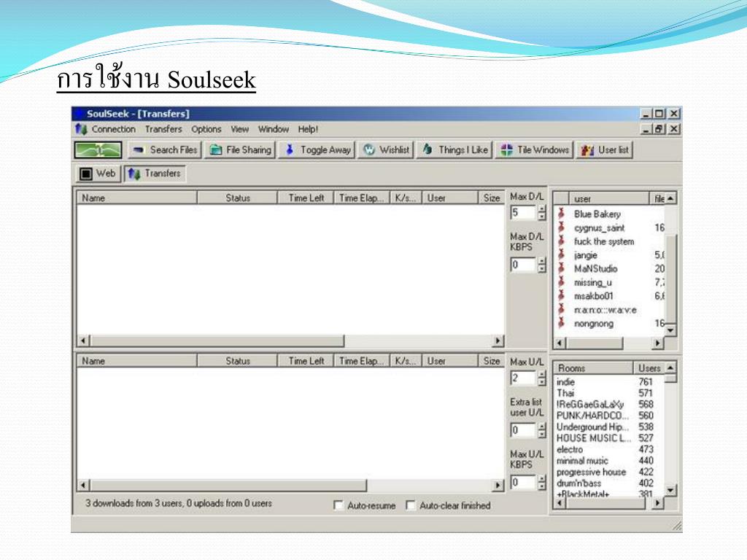The width and height of the screenshot is (747, 560).
Task: Click uploads list User column header
Action: point(449,361)
